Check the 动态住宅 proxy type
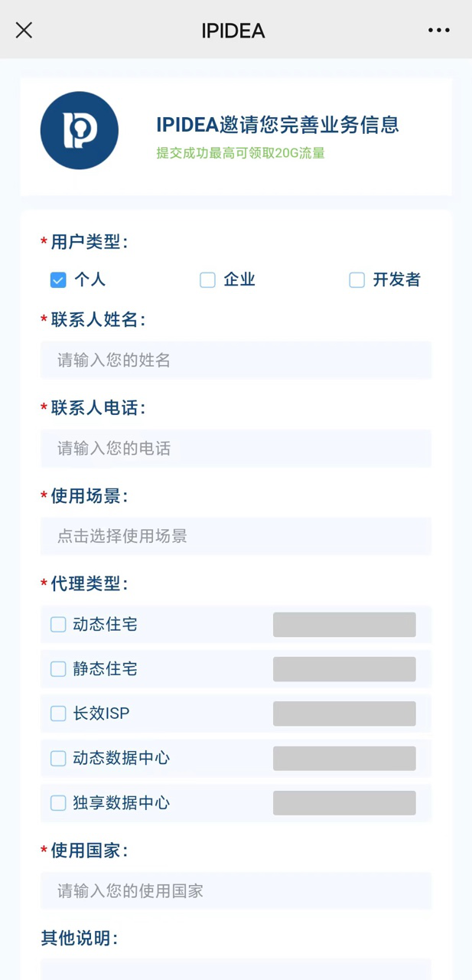Screen dimensions: 472x980 (x=58, y=625)
